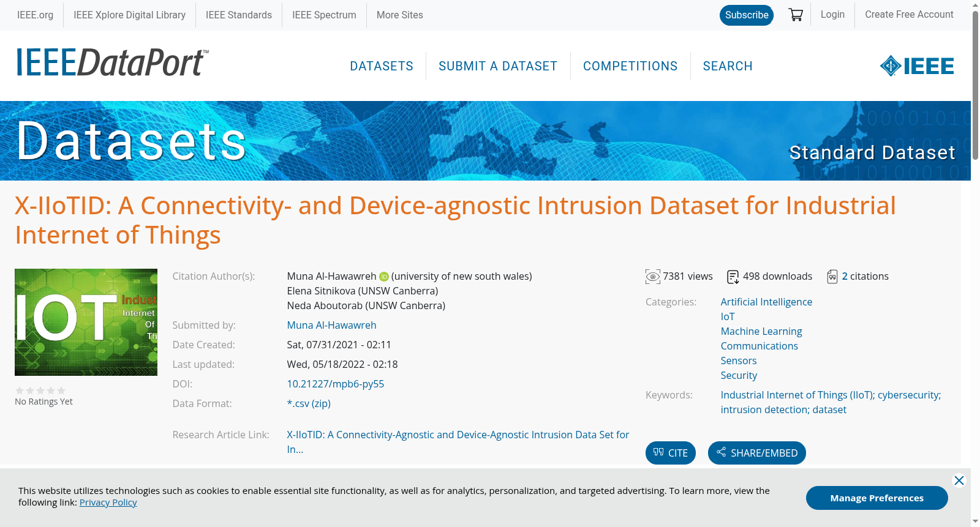Click Manage Preferences button
The width and height of the screenshot is (980, 527).
click(877, 498)
